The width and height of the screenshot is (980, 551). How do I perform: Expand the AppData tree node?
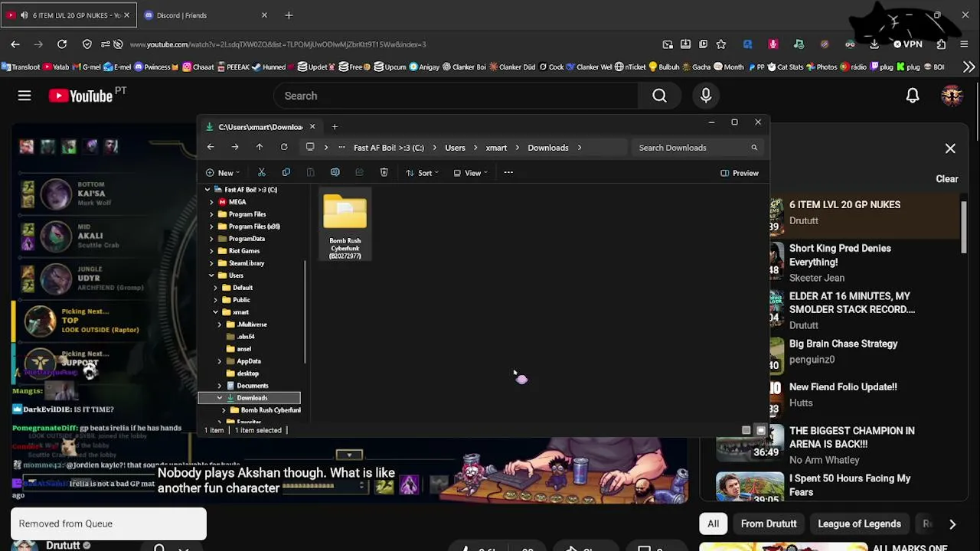(220, 361)
